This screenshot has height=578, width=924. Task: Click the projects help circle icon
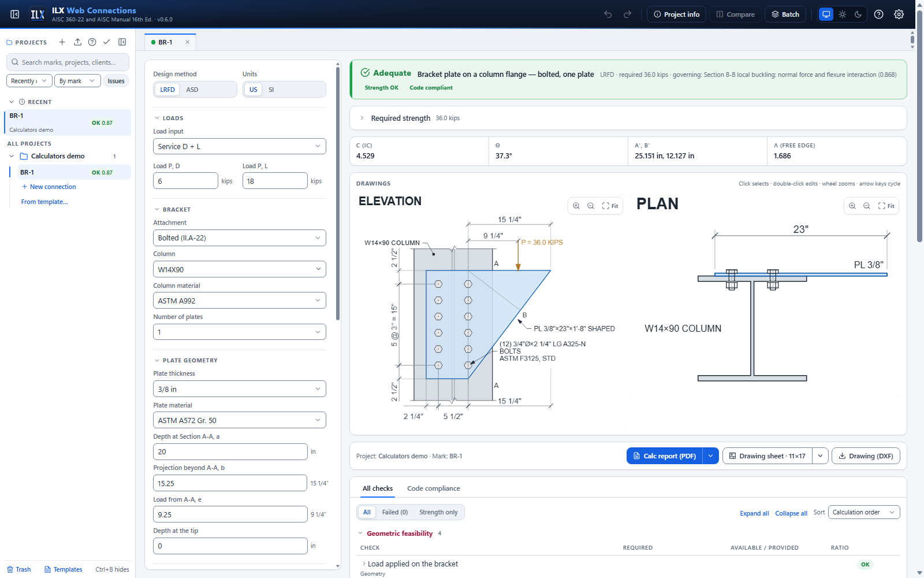tap(92, 42)
